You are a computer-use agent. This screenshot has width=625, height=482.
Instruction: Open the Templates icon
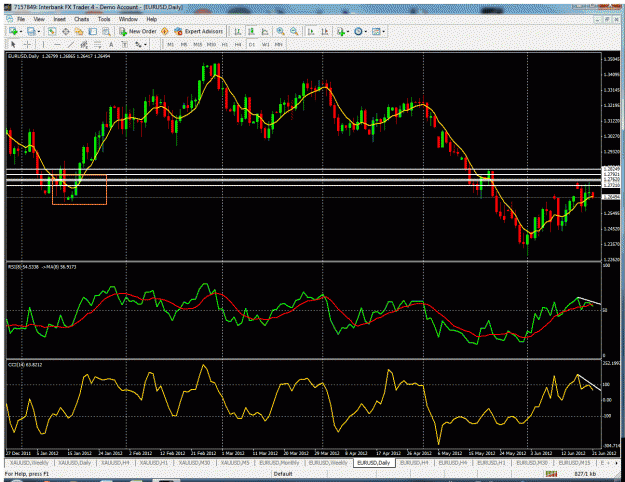pyautogui.click(x=376, y=31)
